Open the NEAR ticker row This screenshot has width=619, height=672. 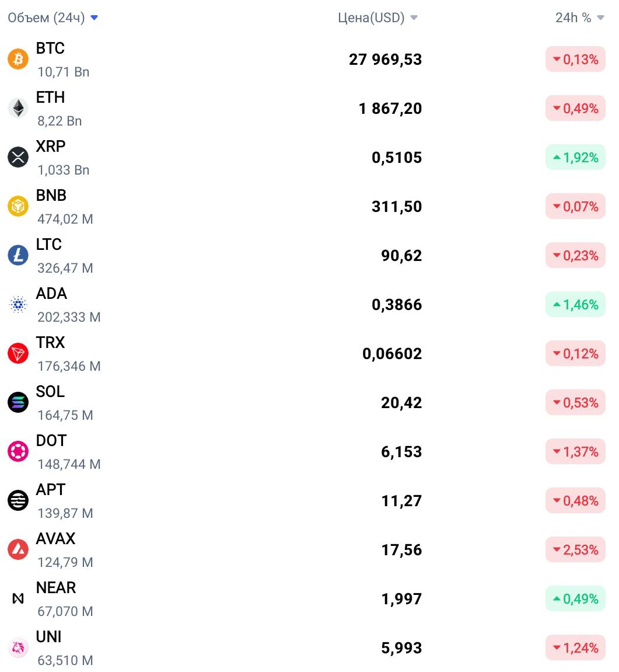click(309, 598)
